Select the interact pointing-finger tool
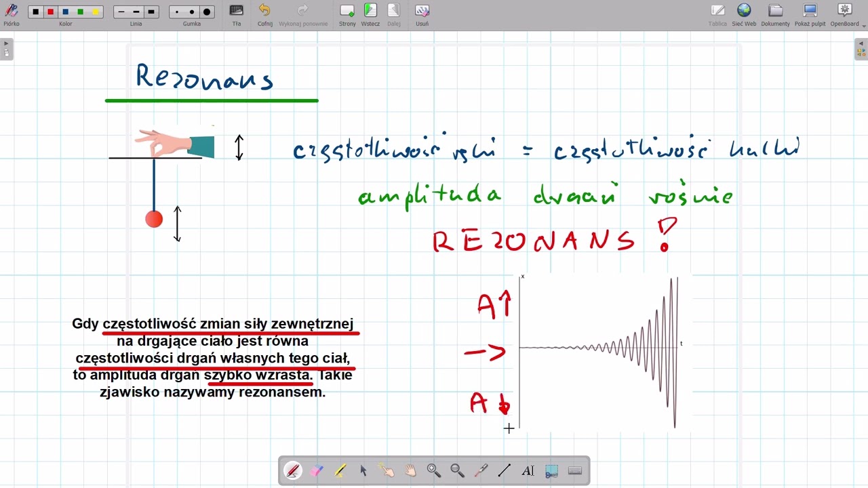The height and width of the screenshot is (488, 868). pyautogui.click(x=387, y=471)
